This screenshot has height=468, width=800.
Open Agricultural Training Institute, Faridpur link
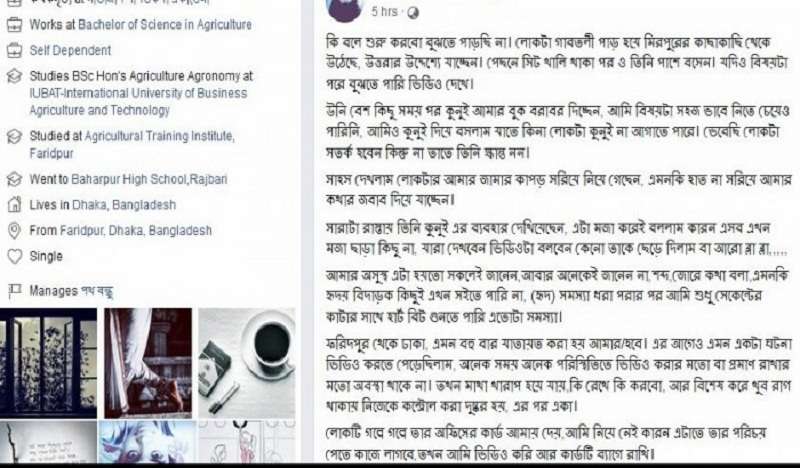pyautogui.click(x=132, y=144)
